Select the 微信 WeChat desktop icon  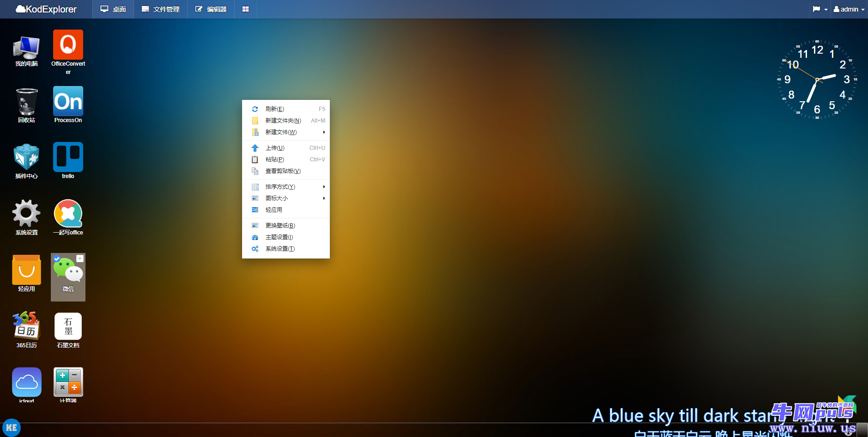pyautogui.click(x=68, y=277)
